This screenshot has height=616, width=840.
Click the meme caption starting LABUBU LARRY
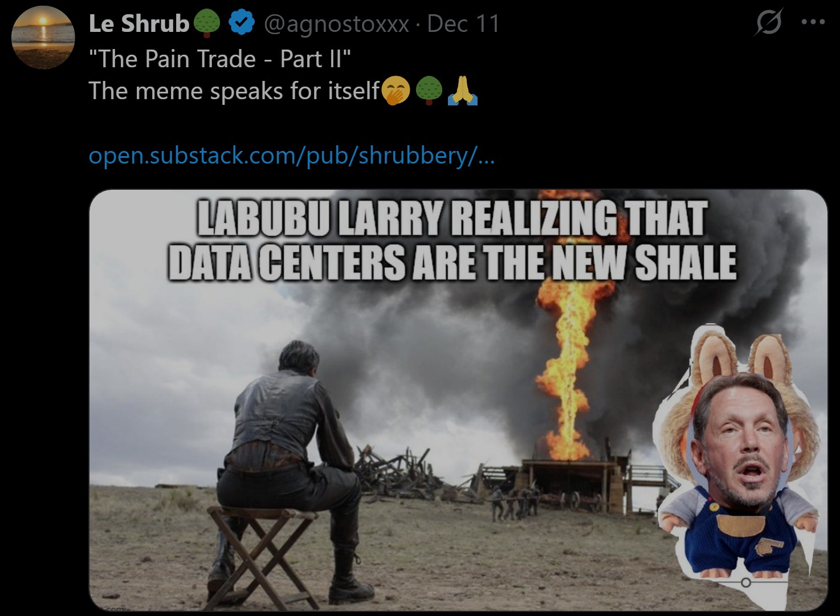pos(452,240)
